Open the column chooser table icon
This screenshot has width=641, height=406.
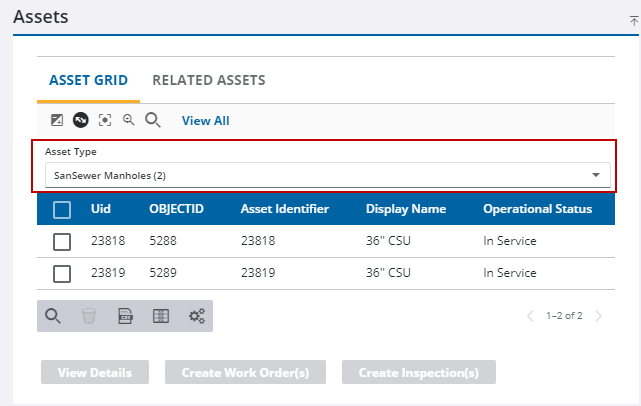[160, 316]
